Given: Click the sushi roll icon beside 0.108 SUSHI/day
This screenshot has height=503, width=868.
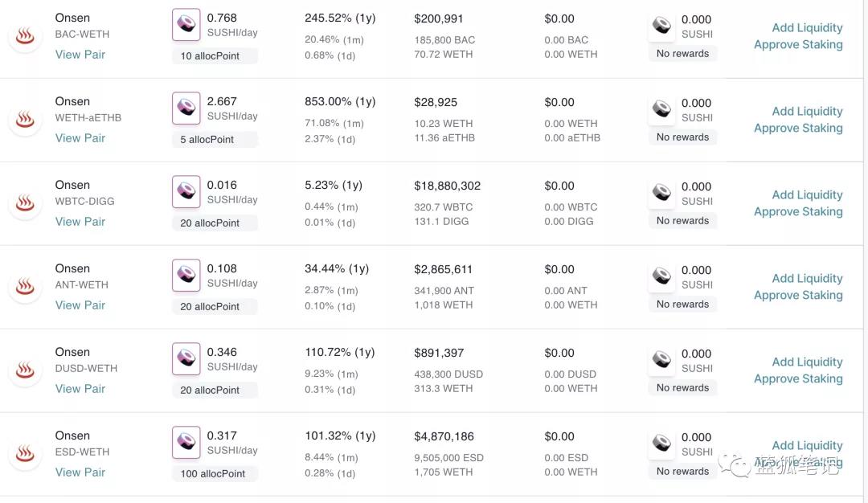Looking at the screenshot, I should tap(186, 275).
